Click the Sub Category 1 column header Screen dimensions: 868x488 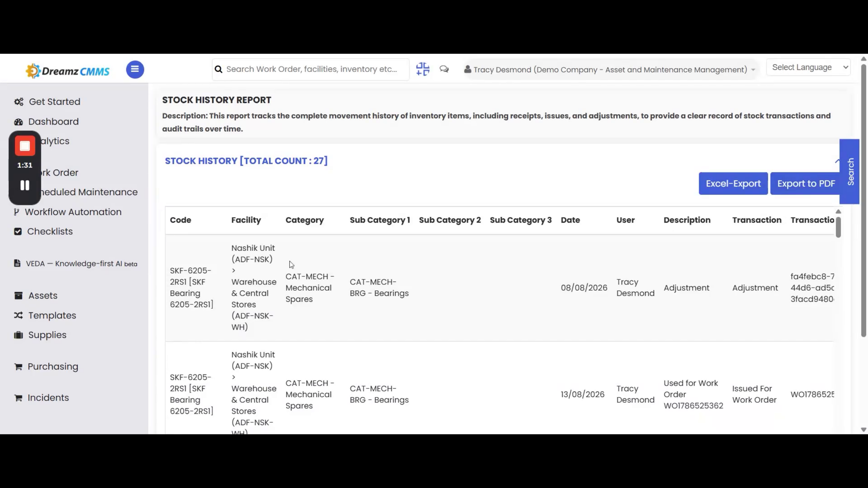coord(380,220)
